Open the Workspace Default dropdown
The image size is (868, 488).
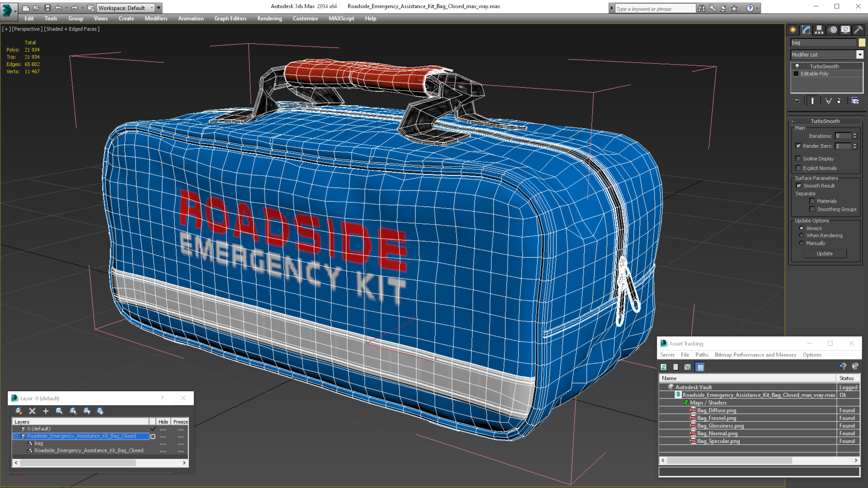click(125, 8)
